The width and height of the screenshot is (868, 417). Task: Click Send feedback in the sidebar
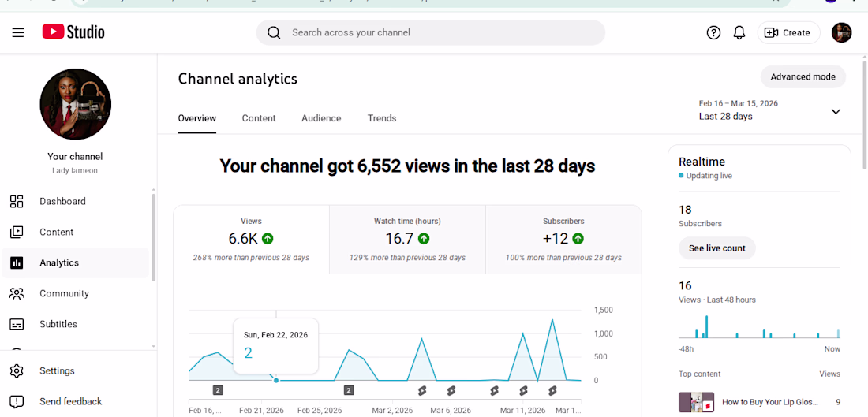pyautogui.click(x=75, y=401)
